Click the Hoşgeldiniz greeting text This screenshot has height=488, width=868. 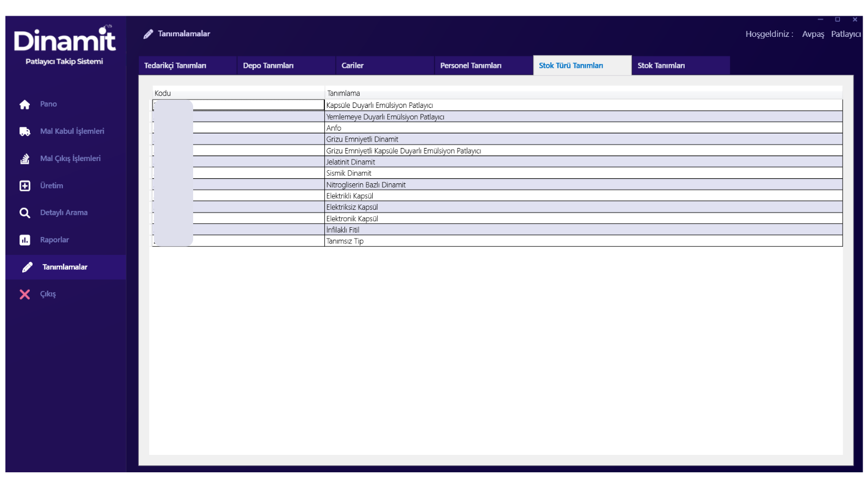click(x=769, y=34)
